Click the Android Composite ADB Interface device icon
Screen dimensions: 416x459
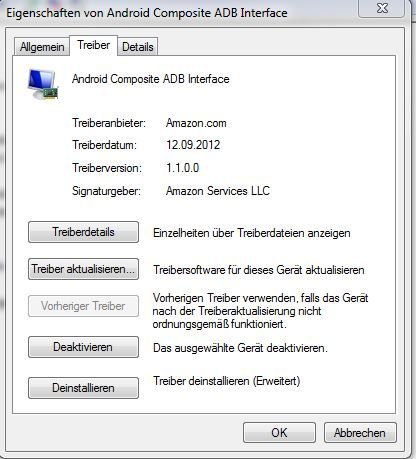[43, 84]
